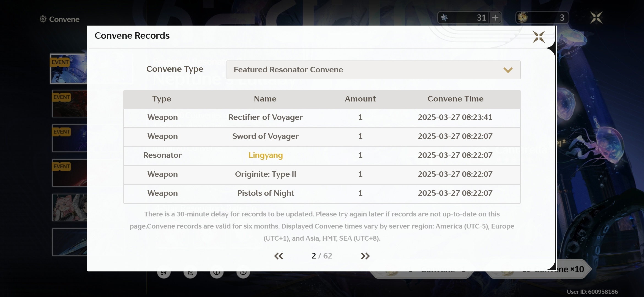Select second EVENT banner tab

[69, 104]
